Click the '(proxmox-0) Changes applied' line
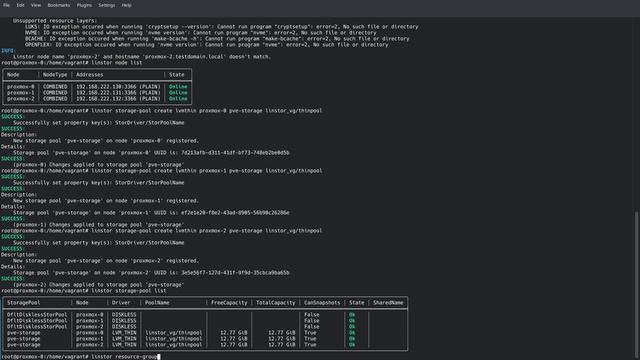This screenshot has height=360, width=640. [x=98, y=164]
